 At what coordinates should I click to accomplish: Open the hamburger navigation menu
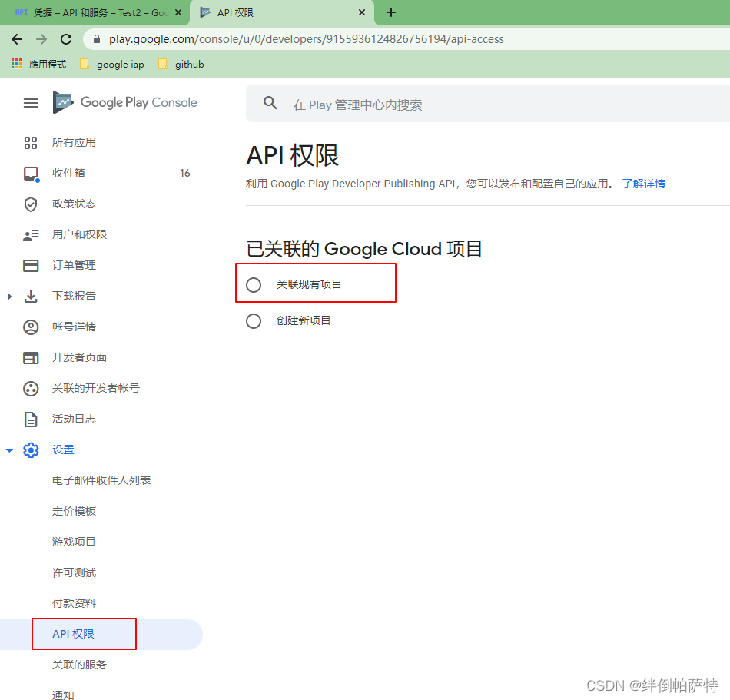point(31,103)
